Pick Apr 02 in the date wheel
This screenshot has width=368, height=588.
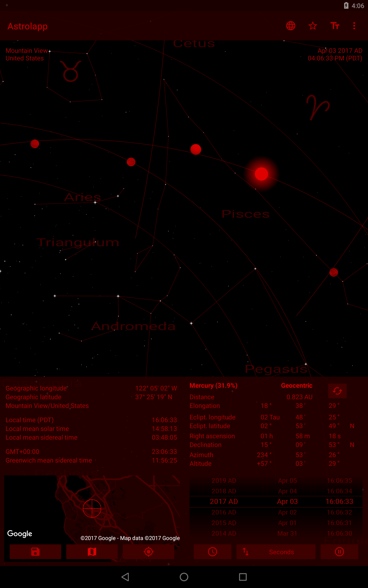pos(287,512)
